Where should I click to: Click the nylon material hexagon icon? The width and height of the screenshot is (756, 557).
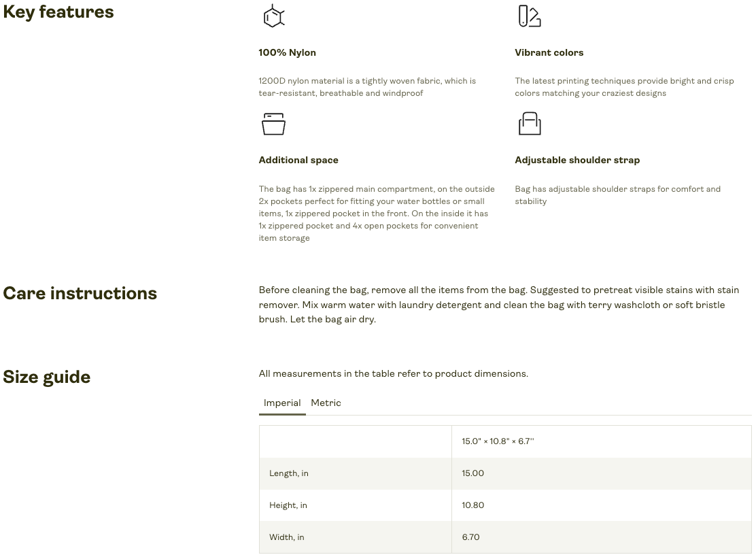pyautogui.click(x=273, y=16)
